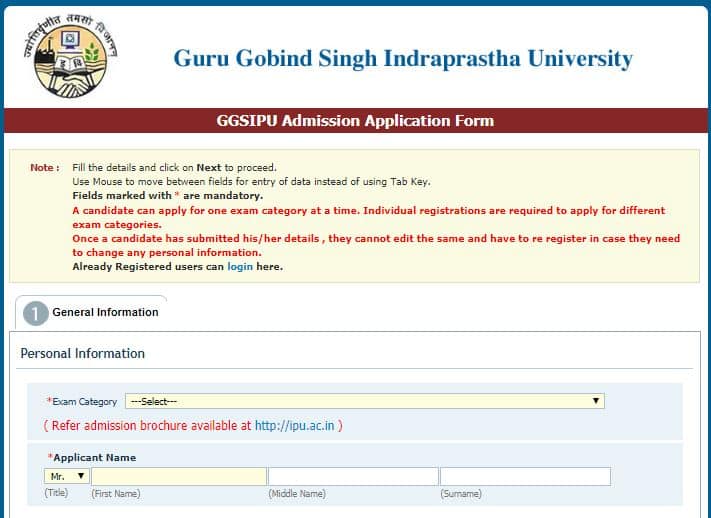Open the Mr. title dropdown

coord(67,476)
